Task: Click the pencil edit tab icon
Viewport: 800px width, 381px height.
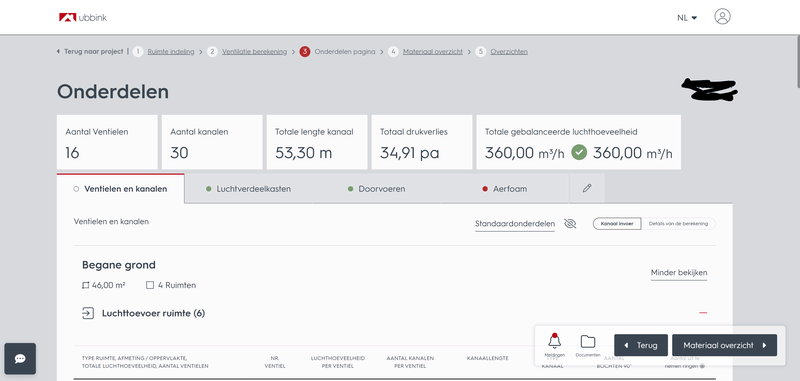Action: pos(587,189)
